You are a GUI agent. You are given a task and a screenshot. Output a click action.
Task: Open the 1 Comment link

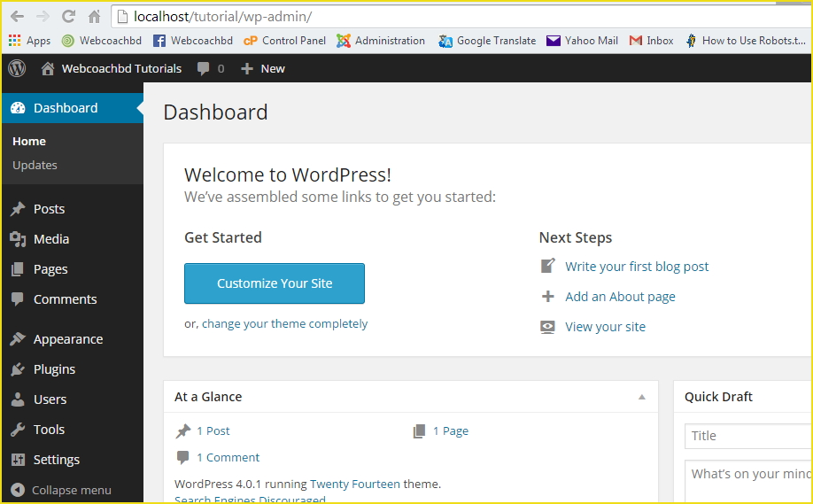[228, 457]
